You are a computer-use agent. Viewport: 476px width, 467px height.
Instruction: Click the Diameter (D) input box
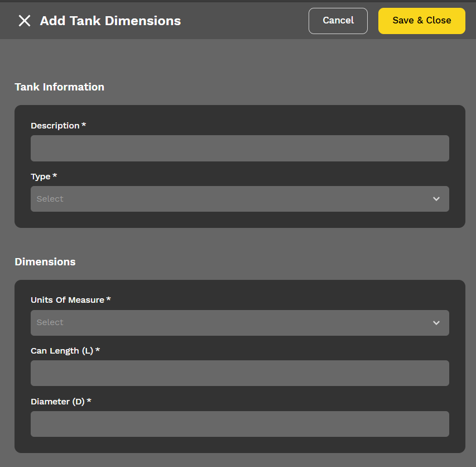click(239, 423)
